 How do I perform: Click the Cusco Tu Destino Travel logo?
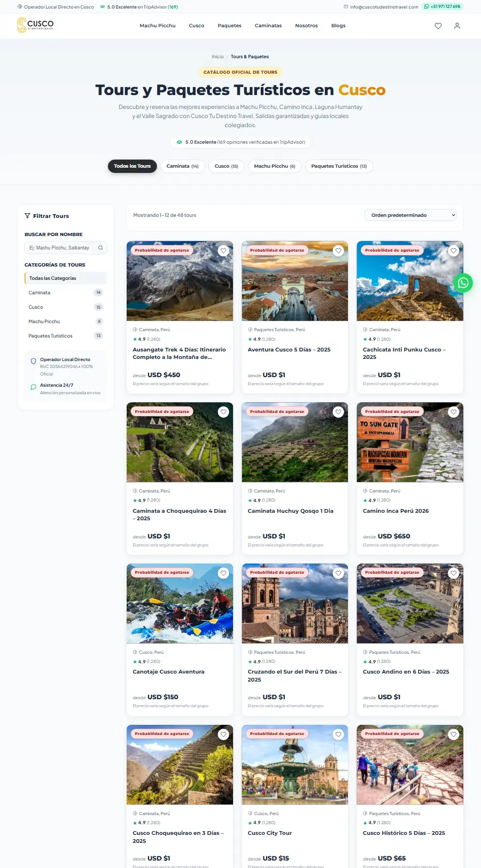[x=35, y=25]
